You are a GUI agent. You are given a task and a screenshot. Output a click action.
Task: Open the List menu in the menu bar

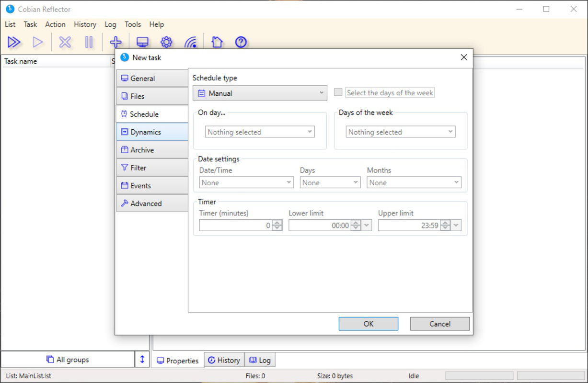point(10,24)
